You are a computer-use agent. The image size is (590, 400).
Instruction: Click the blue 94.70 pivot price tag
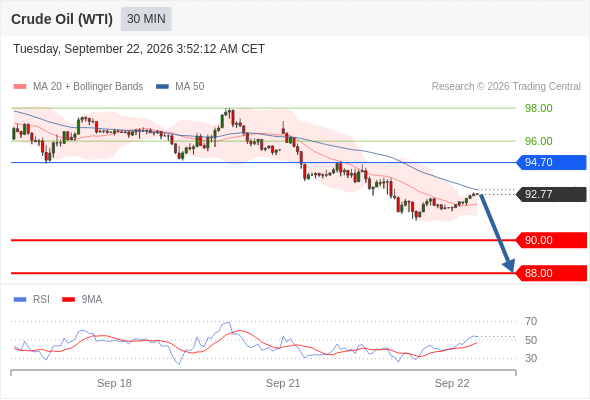coord(552,163)
